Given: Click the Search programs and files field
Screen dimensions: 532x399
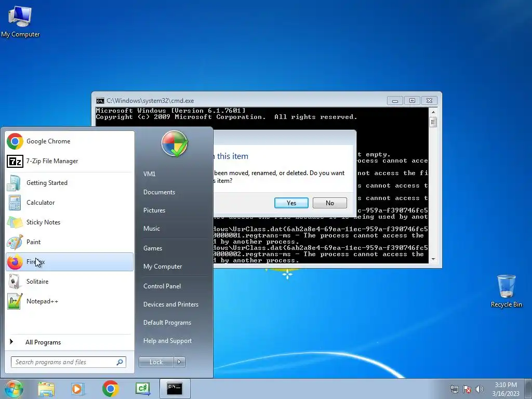Looking at the screenshot, I should (68, 362).
